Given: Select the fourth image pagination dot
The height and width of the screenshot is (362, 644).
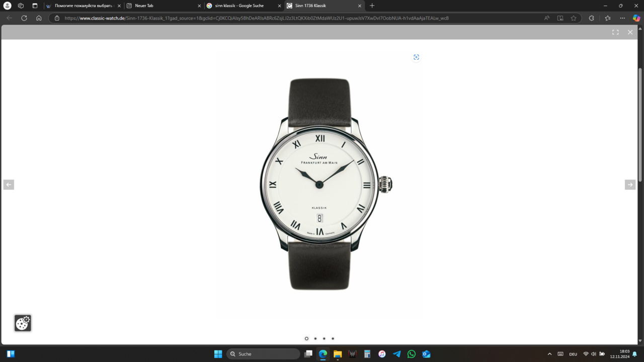Looking at the screenshot, I should tap(333, 338).
